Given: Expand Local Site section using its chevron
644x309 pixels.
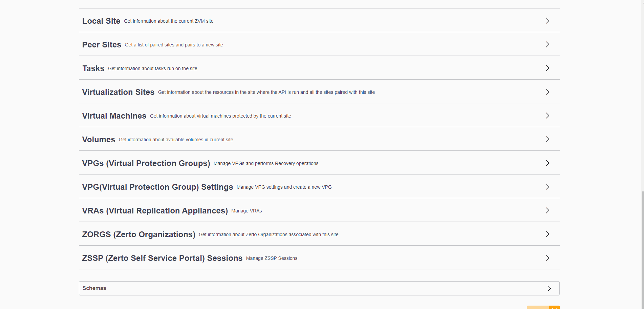Looking at the screenshot, I should click(548, 21).
